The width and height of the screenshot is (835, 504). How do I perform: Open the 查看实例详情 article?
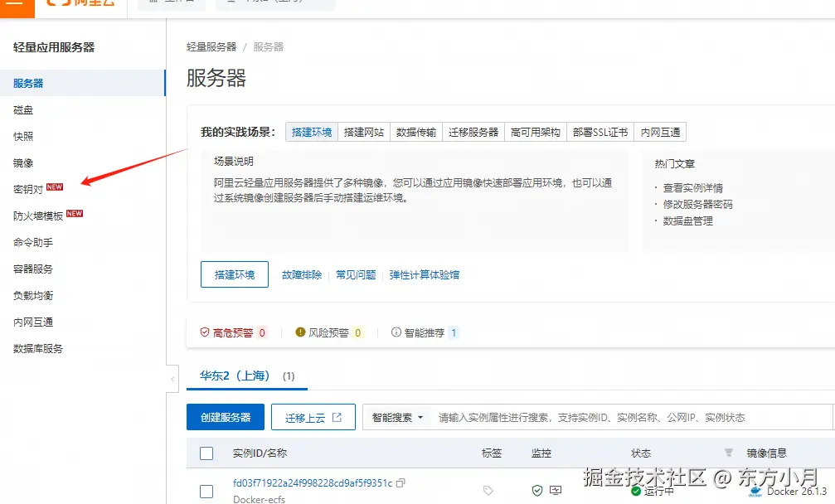pos(693,188)
